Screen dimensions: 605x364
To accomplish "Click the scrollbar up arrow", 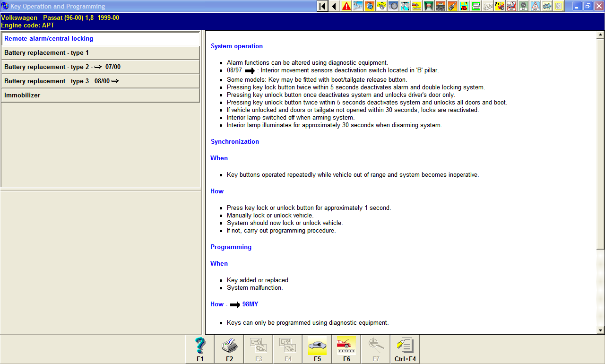I will (601, 35).
